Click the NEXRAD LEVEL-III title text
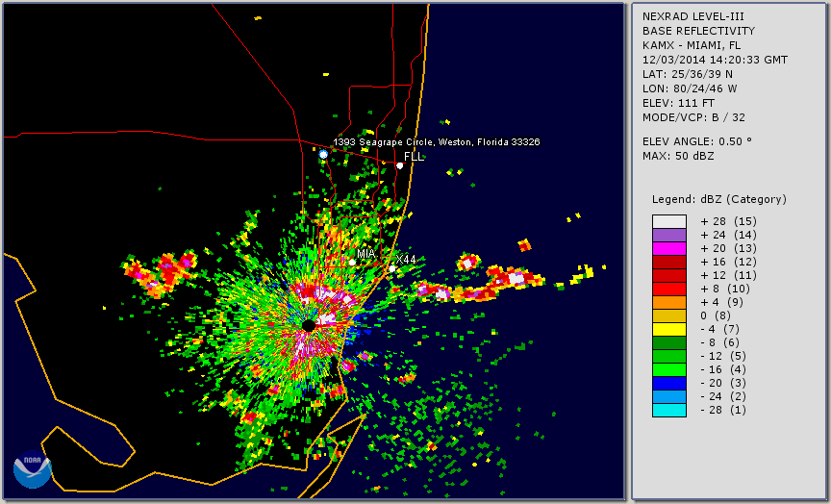Screen dimensions: 831x504 point(693,17)
